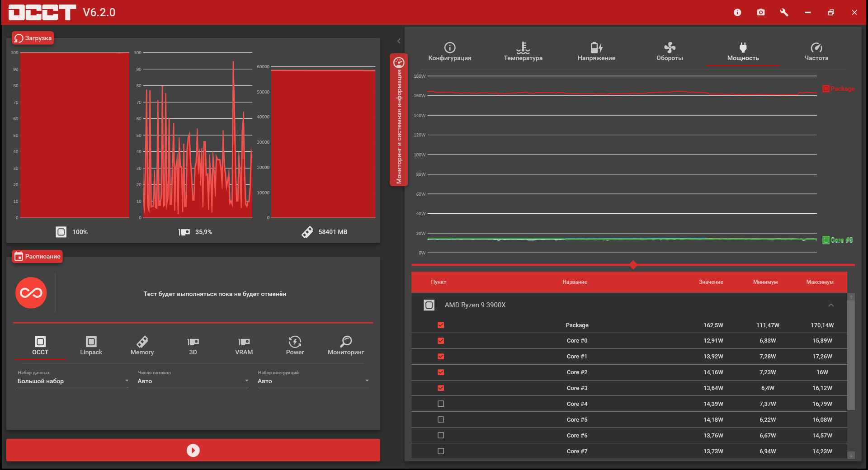Click the CPU usage icon next to 100%

click(61, 232)
